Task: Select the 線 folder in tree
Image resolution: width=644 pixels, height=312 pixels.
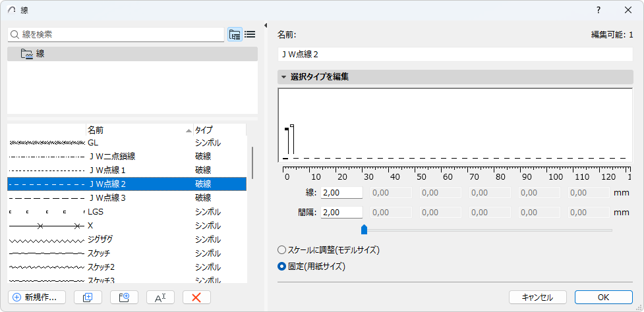Action: (132, 54)
